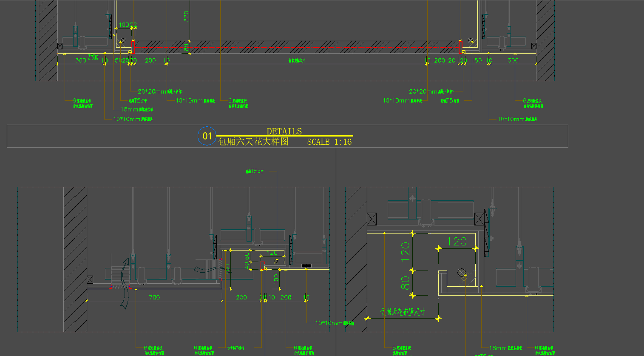Select horizontal 120 dimension in enlarged right detail
Screen dimensions: 644x356
pyautogui.click(x=457, y=242)
